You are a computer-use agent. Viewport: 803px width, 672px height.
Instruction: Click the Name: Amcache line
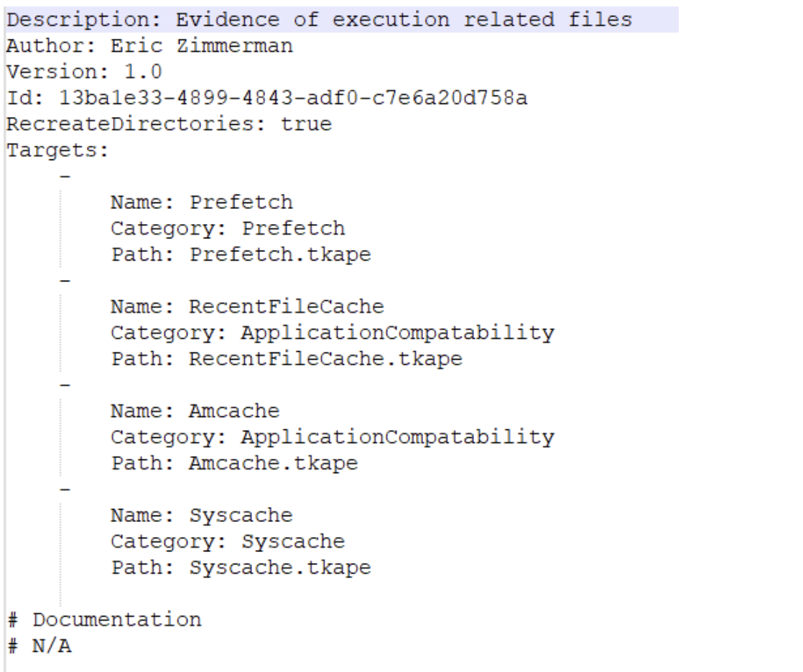tap(195, 411)
